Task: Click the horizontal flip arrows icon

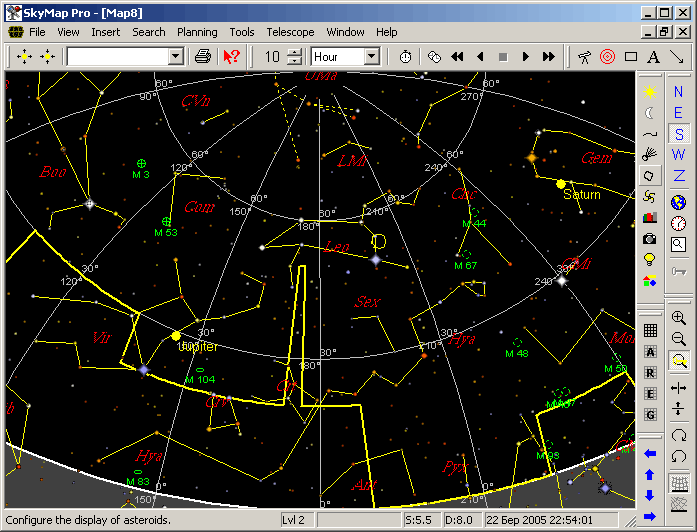Action: click(678, 388)
